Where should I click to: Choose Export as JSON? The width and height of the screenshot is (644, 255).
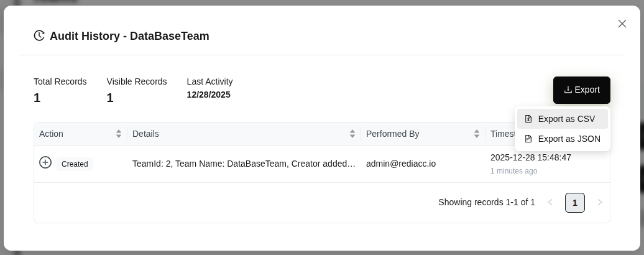pos(562,139)
